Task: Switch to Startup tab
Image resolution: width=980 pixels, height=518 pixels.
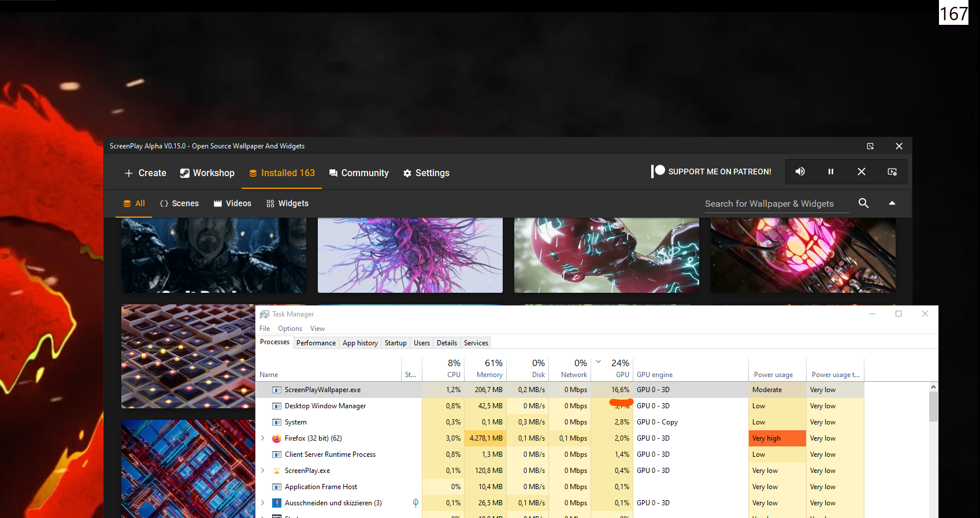Action: [x=396, y=343]
